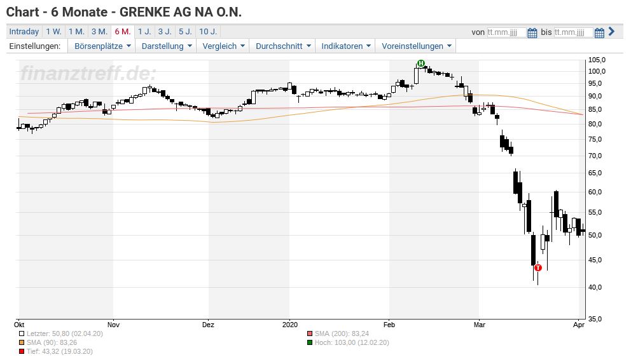This screenshot has width=631, height=364.
Task: Click the orange SMA (90) legend swatch
Action: pyautogui.click(x=22, y=342)
